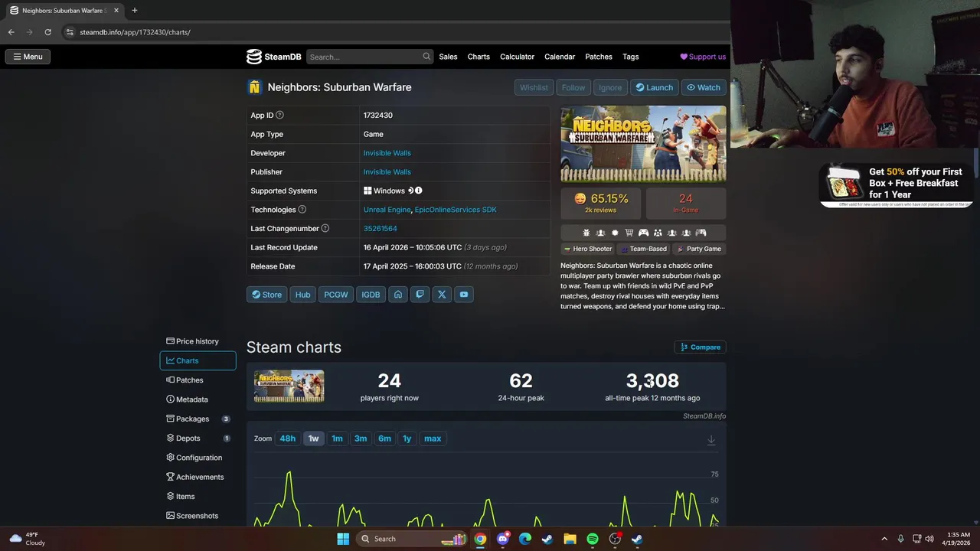Screen dimensions: 980x551
Task: Click the SteamDB logo
Action: pyautogui.click(x=273, y=57)
